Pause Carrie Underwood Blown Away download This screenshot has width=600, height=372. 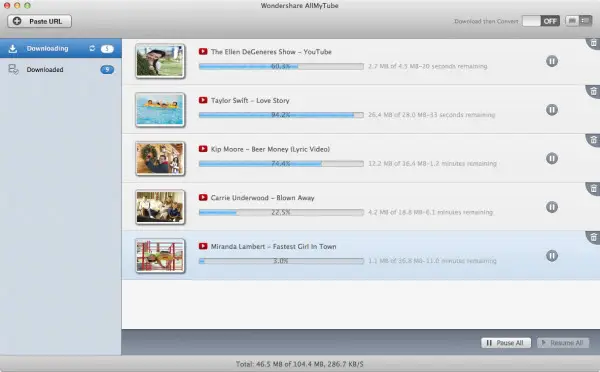552,207
